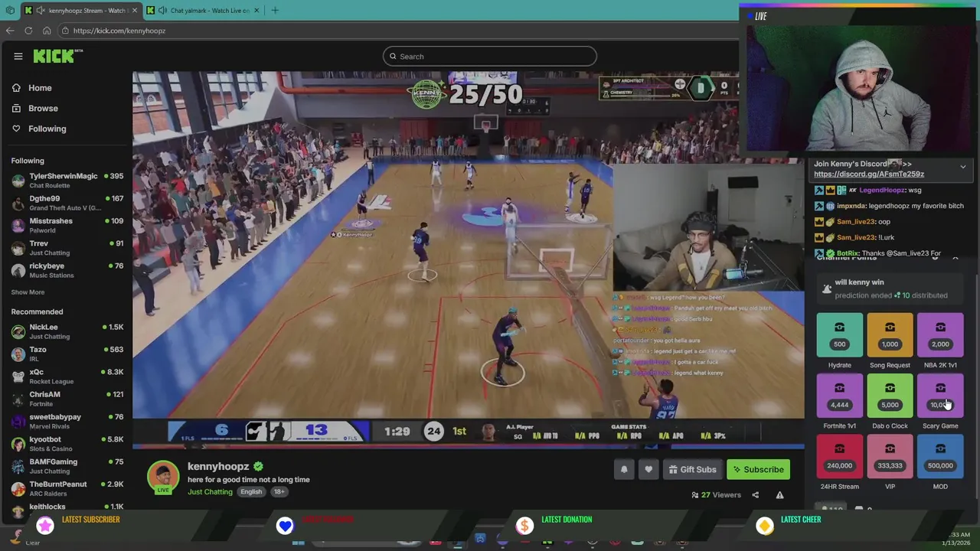The image size is (980, 551).
Task: Open the browser home page icon
Action: pos(47,31)
